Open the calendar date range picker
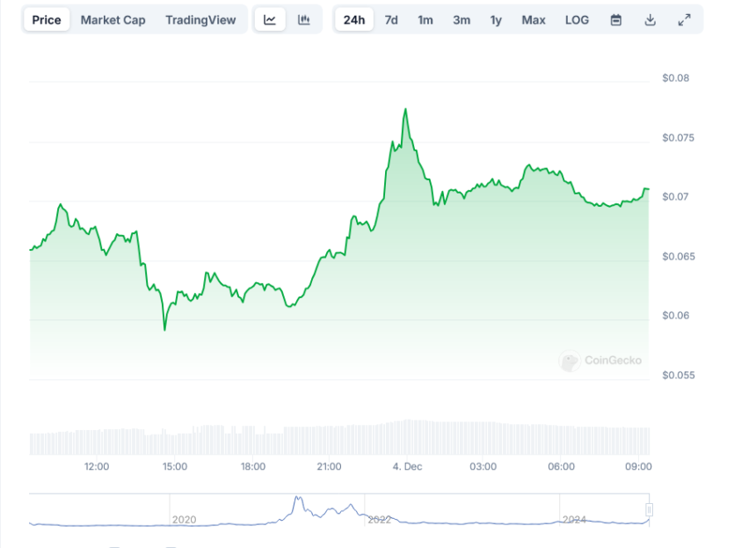Screen dimensions: 756x548 pos(616,20)
